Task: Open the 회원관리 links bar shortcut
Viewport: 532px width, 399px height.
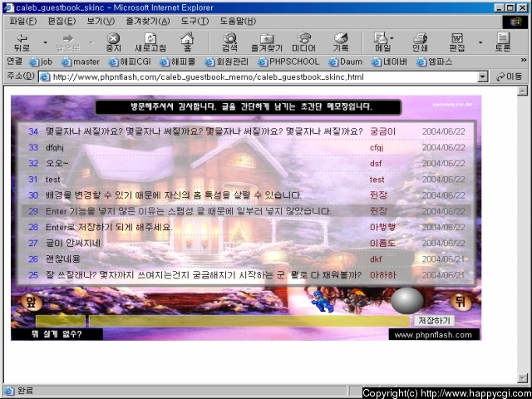Action: (x=227, y=62)
